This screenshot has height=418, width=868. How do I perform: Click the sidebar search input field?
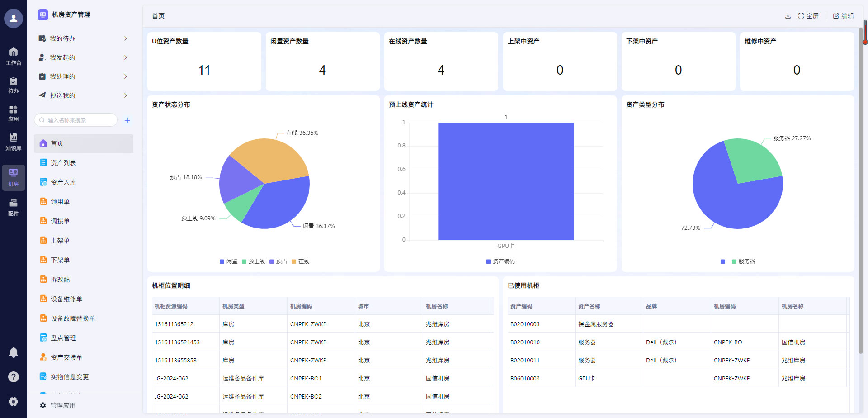click(x=75, y=120)
